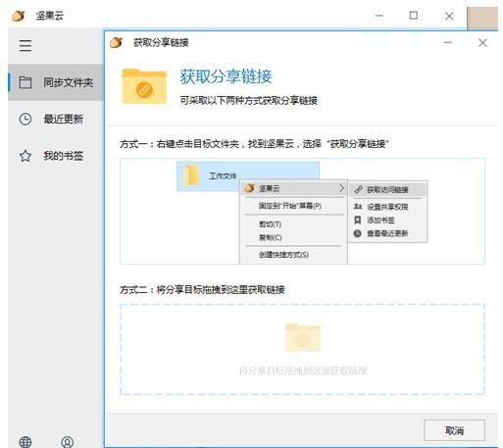503x448 pixels.
Task: Click the drop zone for sharing targets
Action: click(x=302, y=349)
